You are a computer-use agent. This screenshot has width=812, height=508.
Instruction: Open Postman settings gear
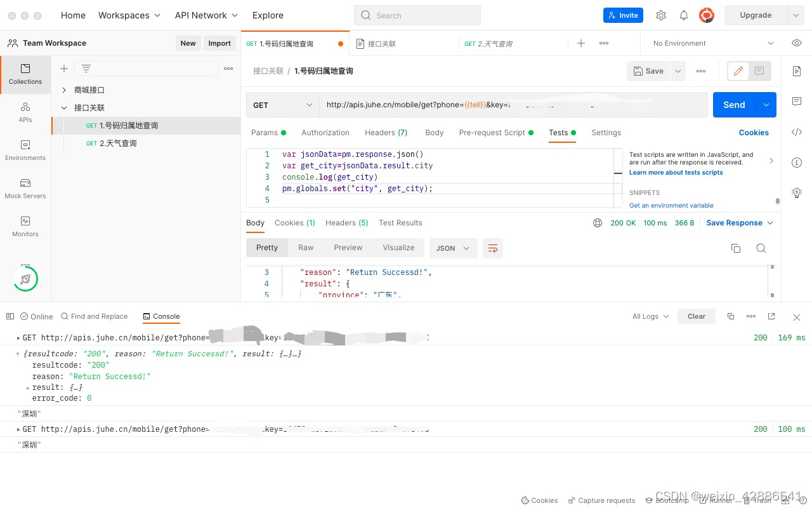coord(661,15)
